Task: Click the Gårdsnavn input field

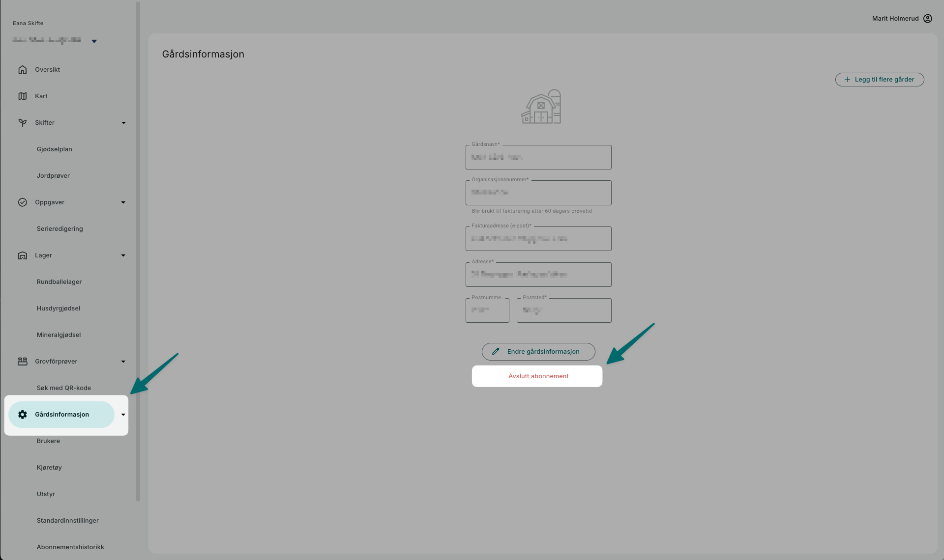Action: (x=538, y=157)
